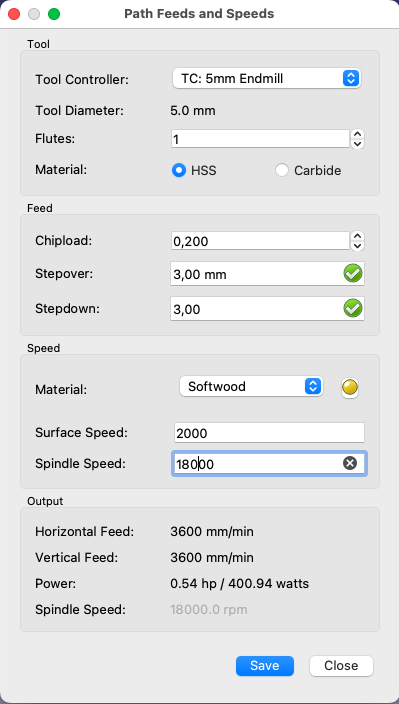Click in the Stepdown input field
Image resolution: width=399 pixels, height=704 pixels.
[267, 308]
